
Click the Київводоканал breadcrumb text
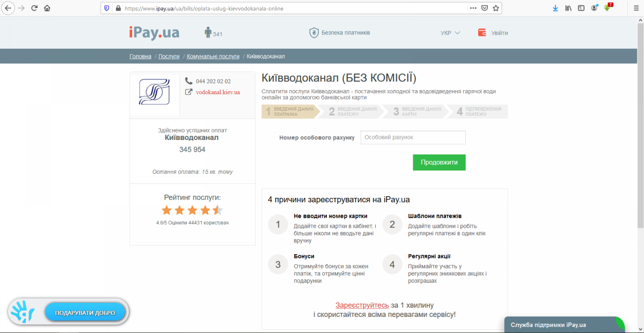[266, 56]
